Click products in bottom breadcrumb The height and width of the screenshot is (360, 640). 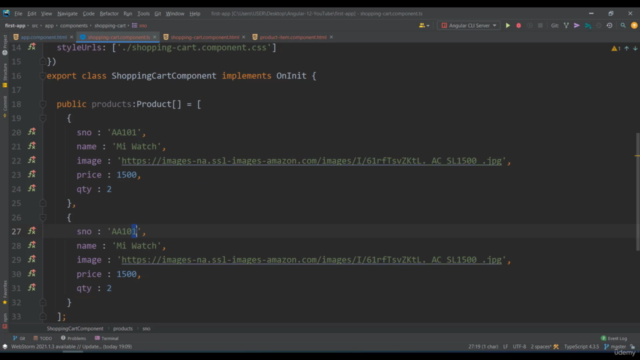pos(123,329)
